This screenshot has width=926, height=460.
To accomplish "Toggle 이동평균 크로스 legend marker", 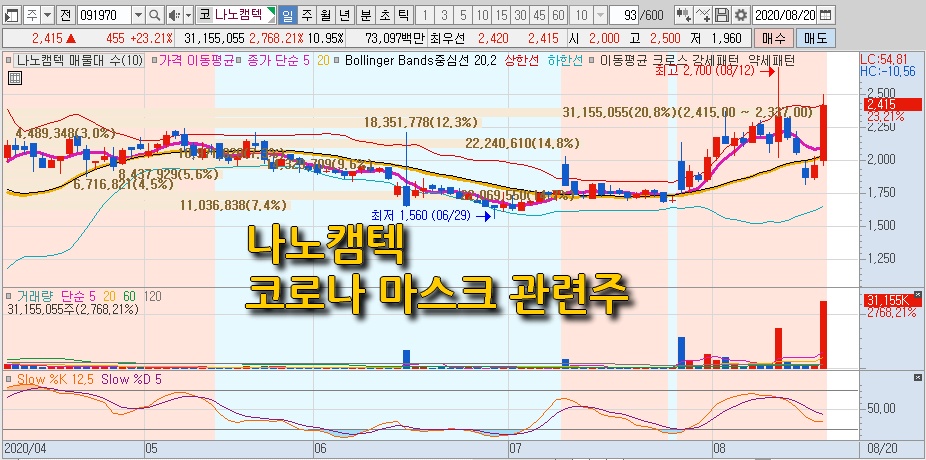I will click(594, 60).
